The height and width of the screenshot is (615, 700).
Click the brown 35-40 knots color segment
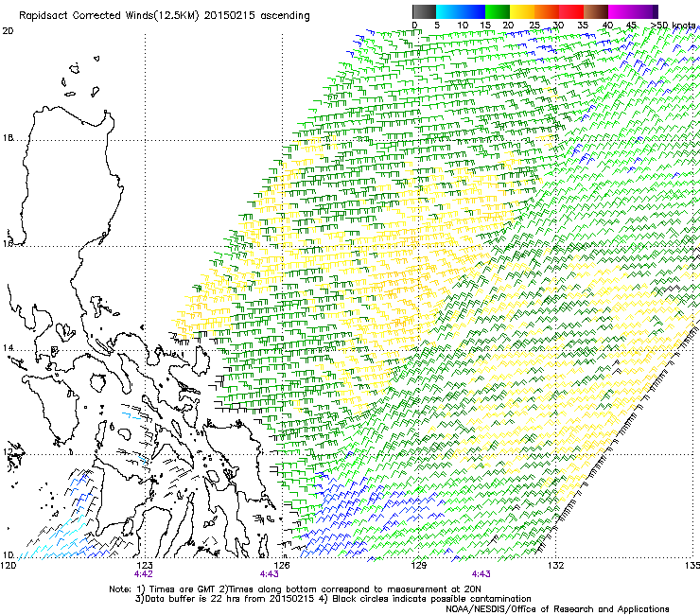(x=596, y=11)
